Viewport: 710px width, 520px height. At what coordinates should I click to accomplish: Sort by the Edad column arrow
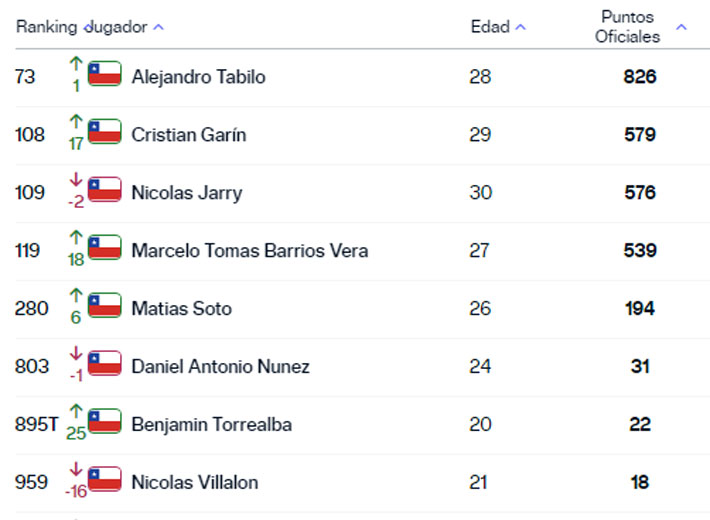pos(521,27)
